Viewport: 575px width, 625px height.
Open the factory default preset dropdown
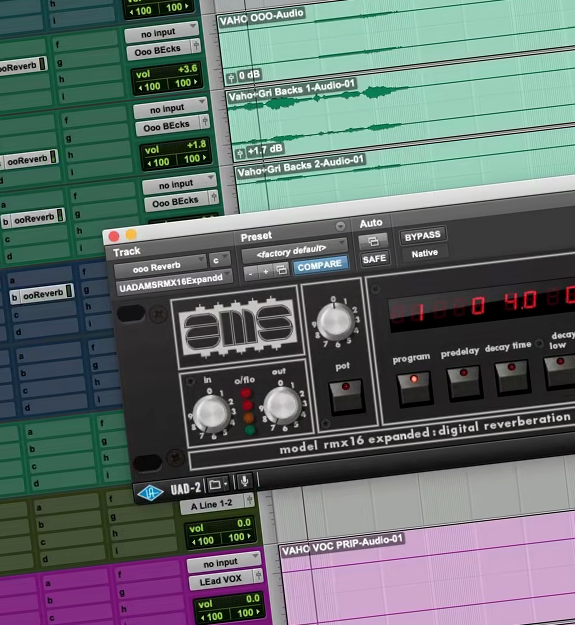pyautogui.click(x=294, y=250)
